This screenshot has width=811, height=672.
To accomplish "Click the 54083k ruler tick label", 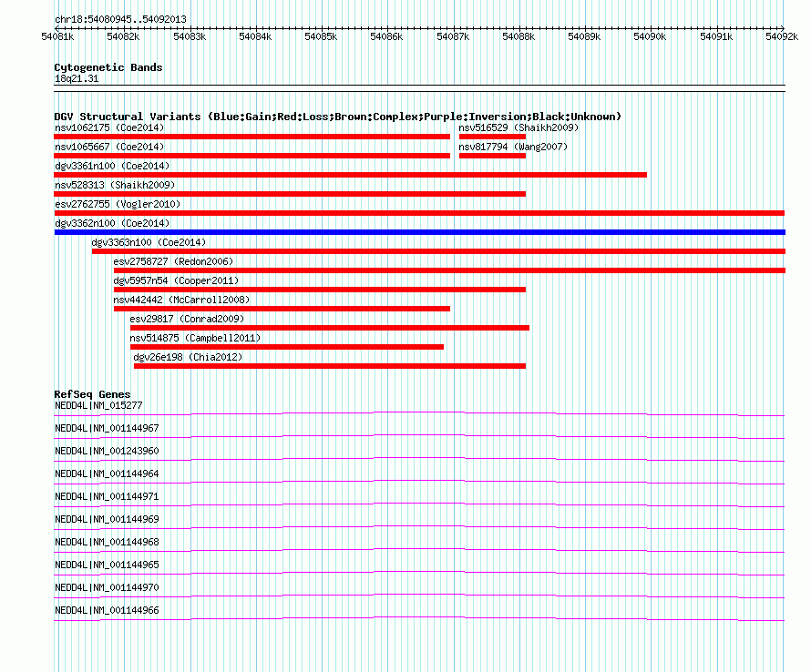I will tap(190, 36).
